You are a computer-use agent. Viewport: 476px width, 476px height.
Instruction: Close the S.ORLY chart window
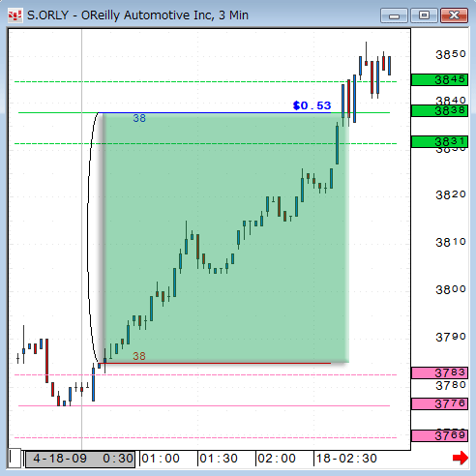pyautogui.click(x=454, y=15)
